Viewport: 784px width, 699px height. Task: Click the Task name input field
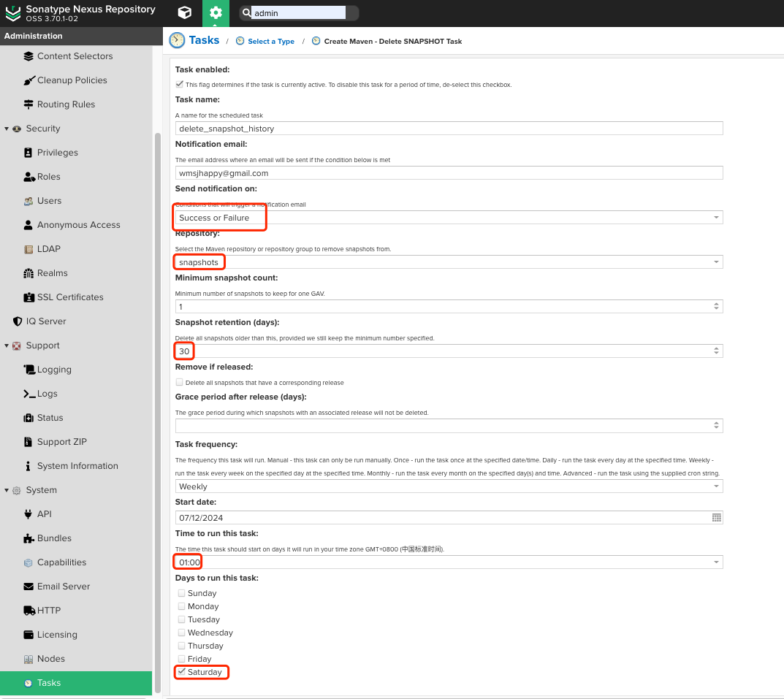(449, 129)
